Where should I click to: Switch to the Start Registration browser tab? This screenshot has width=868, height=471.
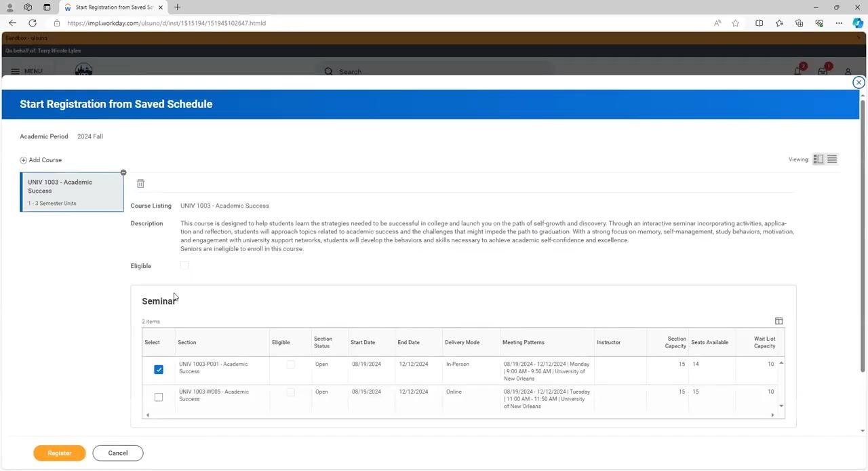pyautogui.click(x=113, y=7)
